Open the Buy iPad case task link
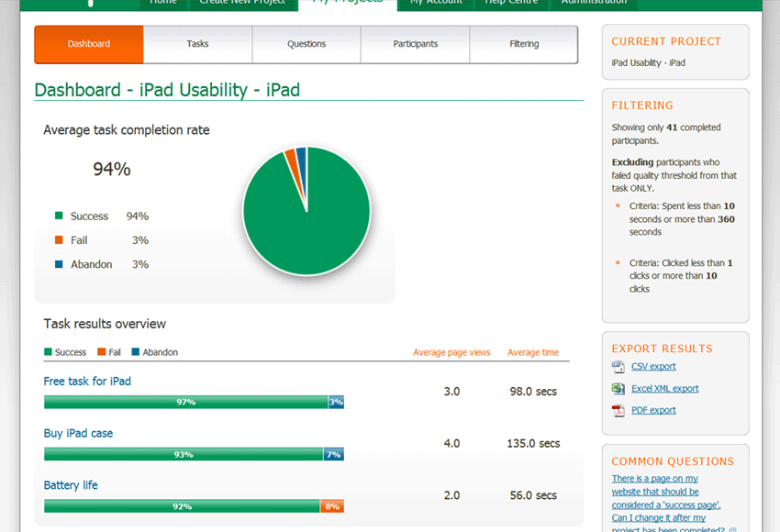780x532 pixels. [78, 433]
